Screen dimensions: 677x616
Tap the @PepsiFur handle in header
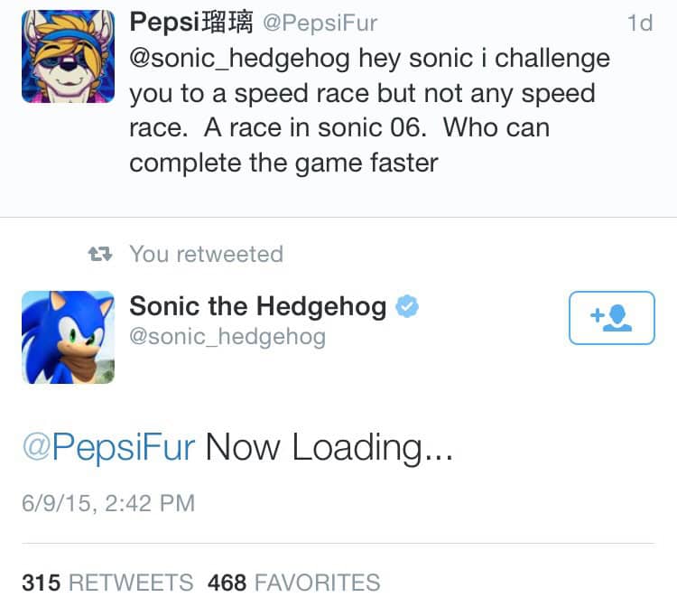tap(320, 23)
